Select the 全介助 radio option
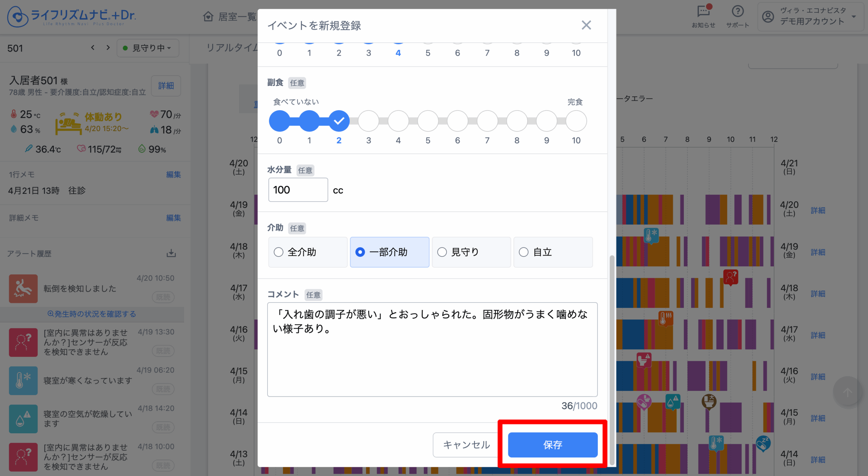The height and width of the screenshot is (476, 868). (x=308, y=252)
